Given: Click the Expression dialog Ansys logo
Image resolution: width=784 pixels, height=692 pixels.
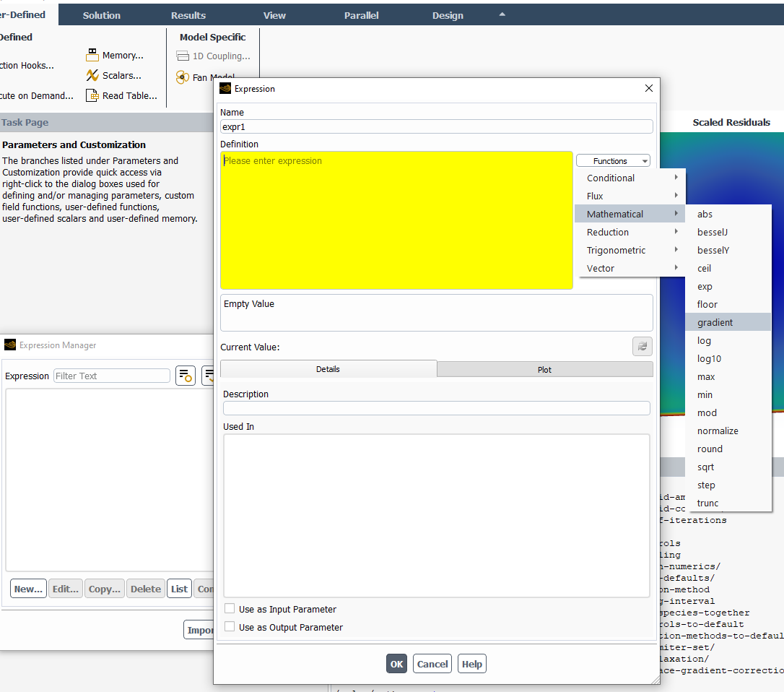Looking at the screenshot, I should 225,89.
